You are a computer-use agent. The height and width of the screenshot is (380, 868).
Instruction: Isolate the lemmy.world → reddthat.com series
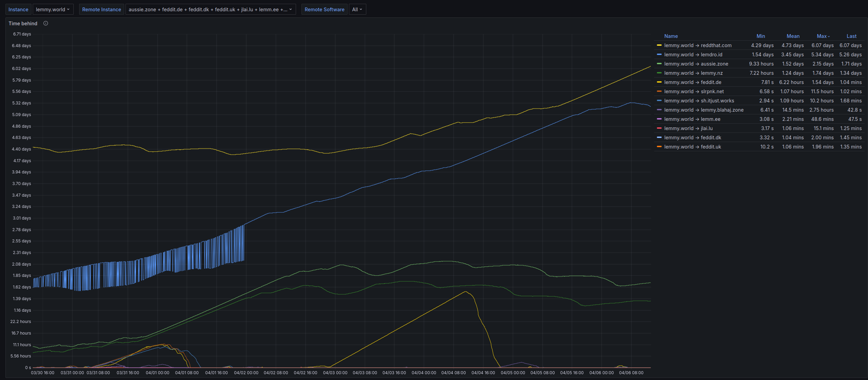[x=698, y=45]
